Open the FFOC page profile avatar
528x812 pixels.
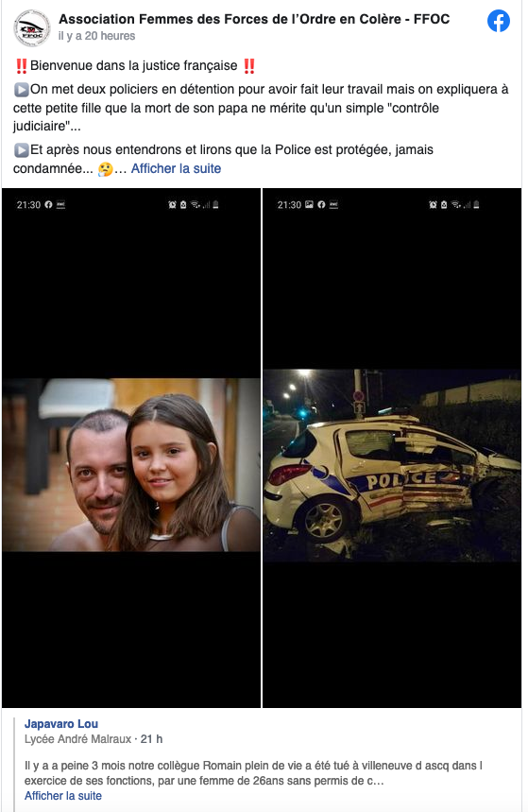click(x=32, y=28)
